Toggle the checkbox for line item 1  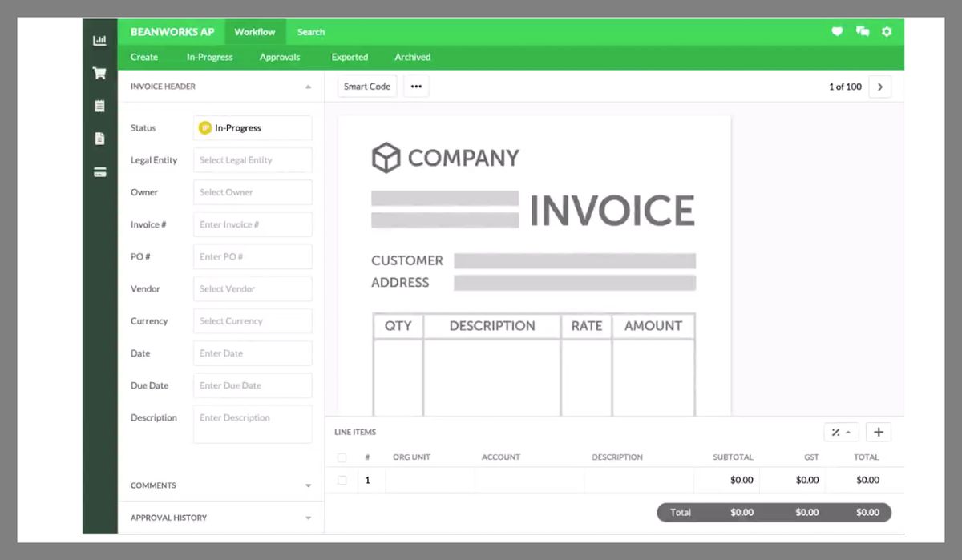pyautogui.click(x=342, y=481)
